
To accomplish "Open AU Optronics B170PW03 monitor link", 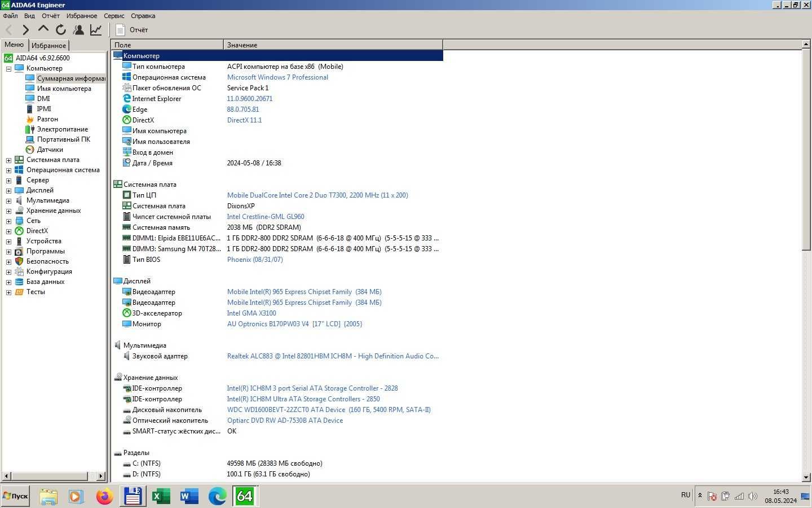I will tap(294, 324).
